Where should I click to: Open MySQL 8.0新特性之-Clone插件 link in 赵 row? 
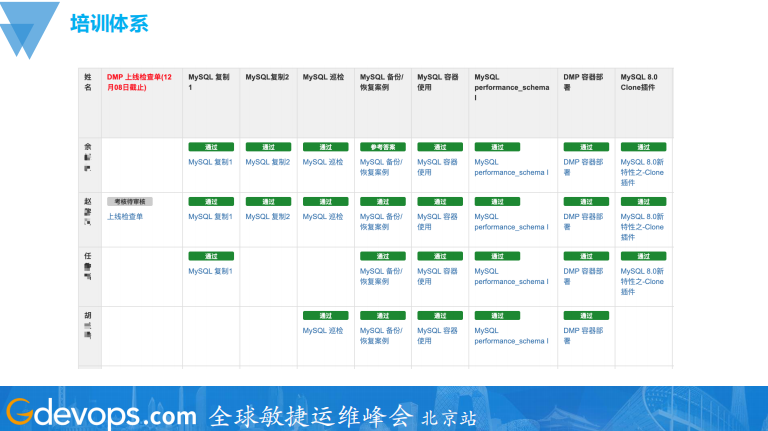(x=642, y=227)
